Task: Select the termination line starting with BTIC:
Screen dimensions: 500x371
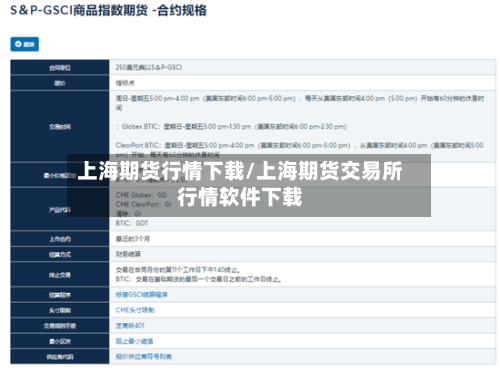Action: click(x=198, y=279)
